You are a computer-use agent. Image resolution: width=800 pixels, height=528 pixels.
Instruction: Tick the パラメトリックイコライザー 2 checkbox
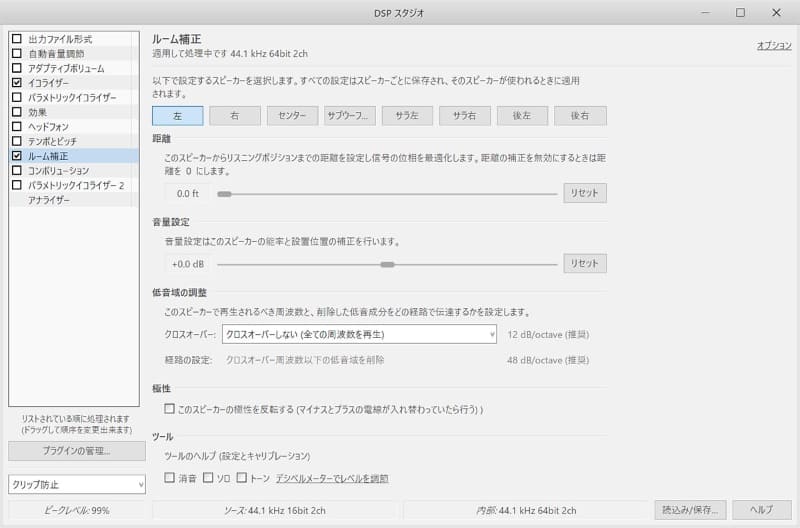point(17,185)
